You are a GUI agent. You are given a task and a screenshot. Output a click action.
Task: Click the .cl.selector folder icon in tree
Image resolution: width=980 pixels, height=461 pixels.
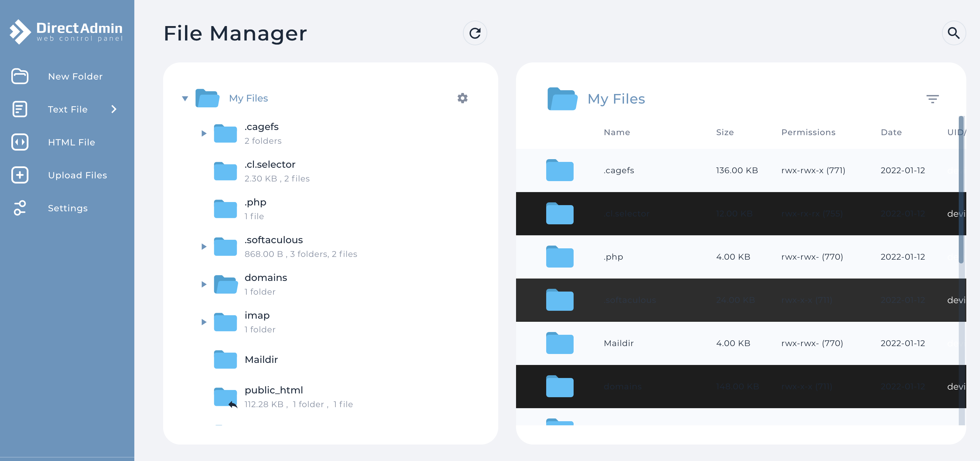point(225,171)
